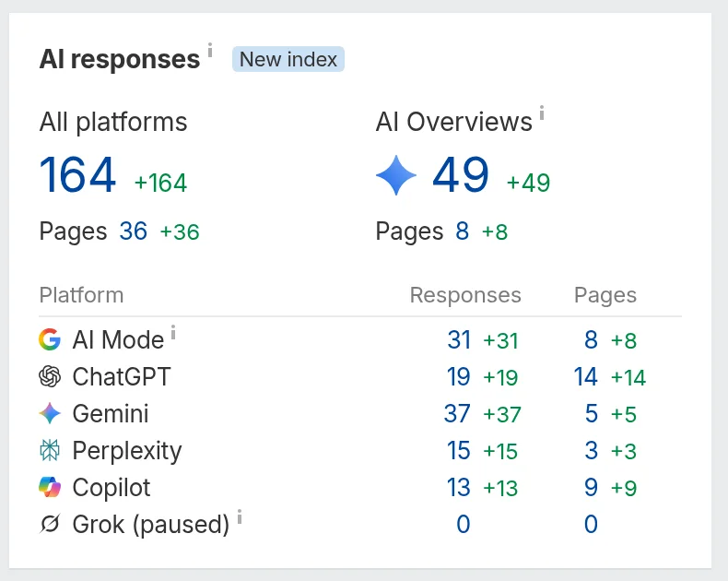
Task: Open the 49 AI Overviews responses count
Action: click(461, 175)
